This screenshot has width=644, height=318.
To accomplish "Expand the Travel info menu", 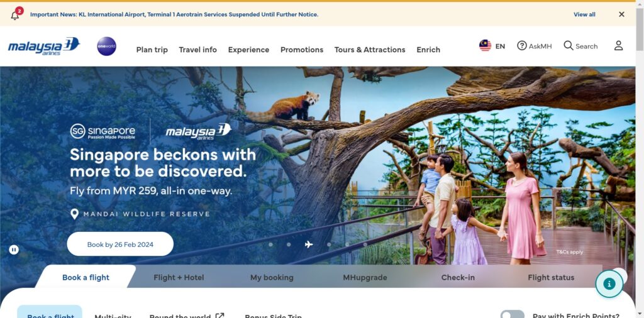I will (198, 50).
